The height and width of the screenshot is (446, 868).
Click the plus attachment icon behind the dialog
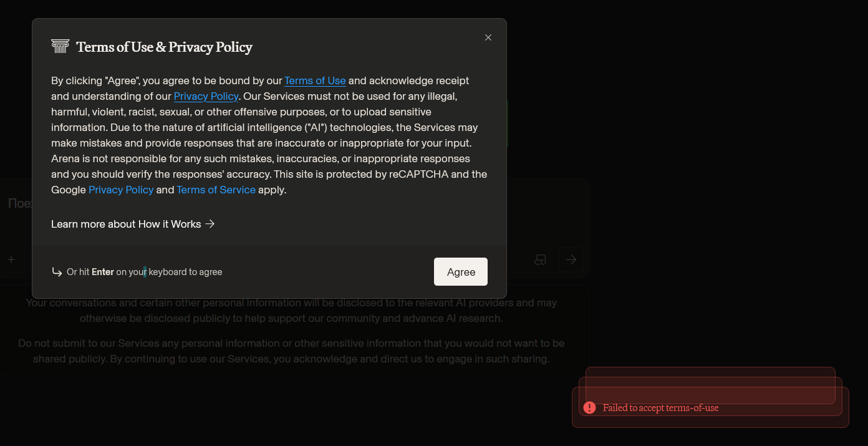(x=11, y=259)
